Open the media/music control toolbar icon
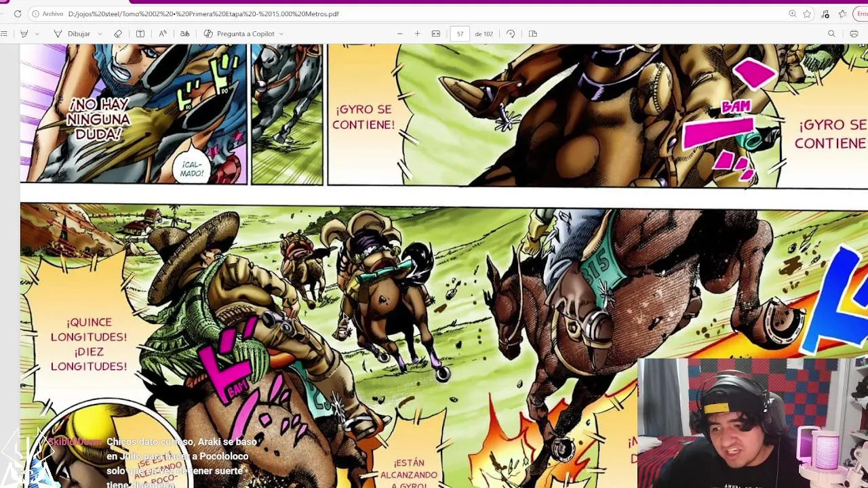868x488 pixels. [x=825, y=14]
